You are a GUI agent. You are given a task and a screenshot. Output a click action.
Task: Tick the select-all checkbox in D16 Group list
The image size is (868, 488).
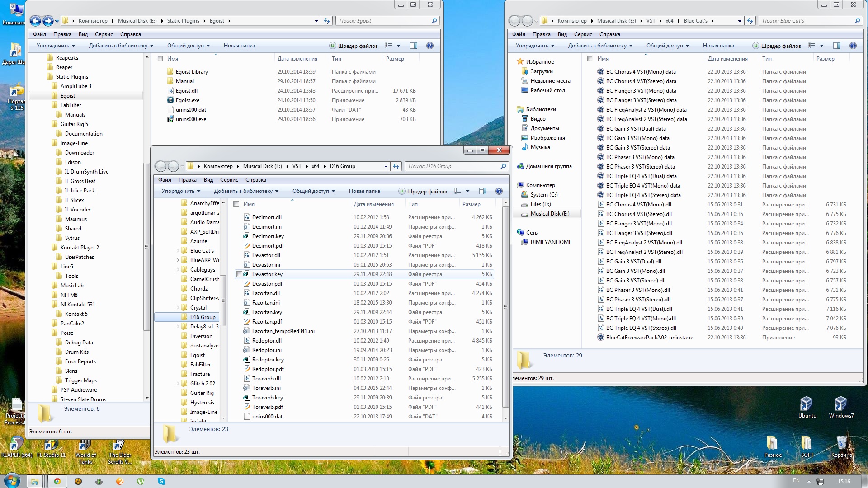(236, 204)
